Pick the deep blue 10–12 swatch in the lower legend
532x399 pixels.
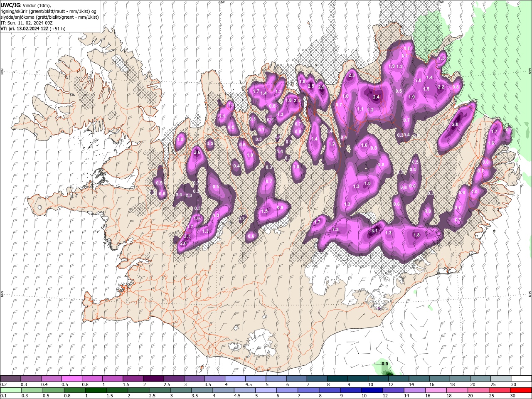click(372, 390)
